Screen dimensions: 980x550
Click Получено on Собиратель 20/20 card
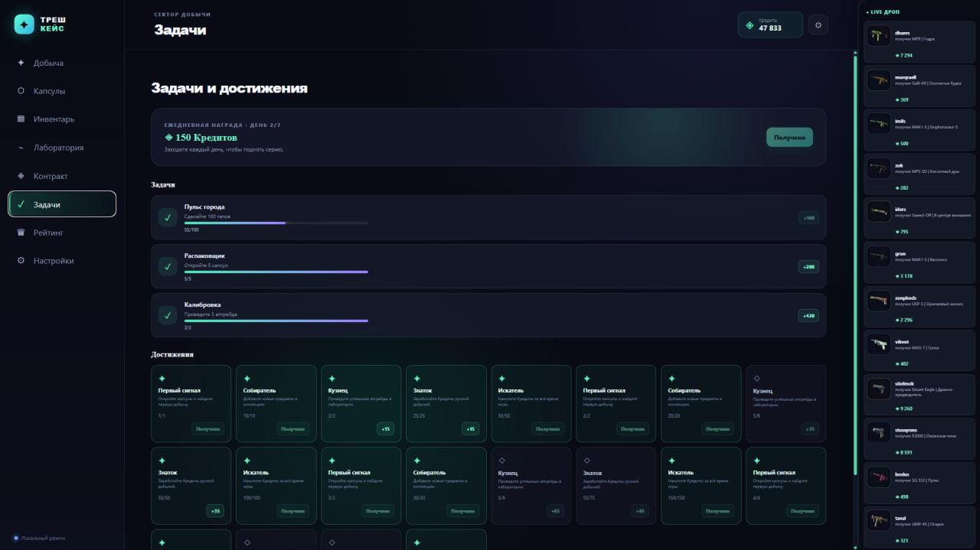click(x=717, y=429)
